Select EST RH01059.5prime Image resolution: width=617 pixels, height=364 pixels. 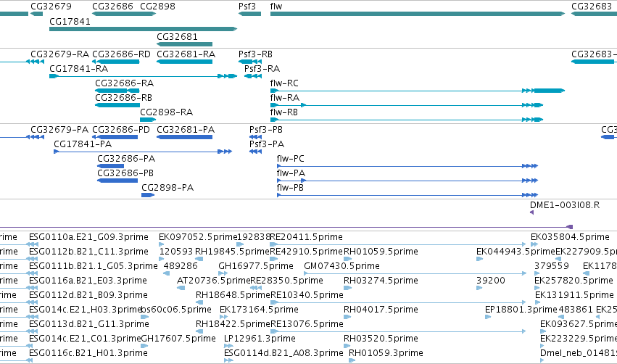tap(381, 252)
